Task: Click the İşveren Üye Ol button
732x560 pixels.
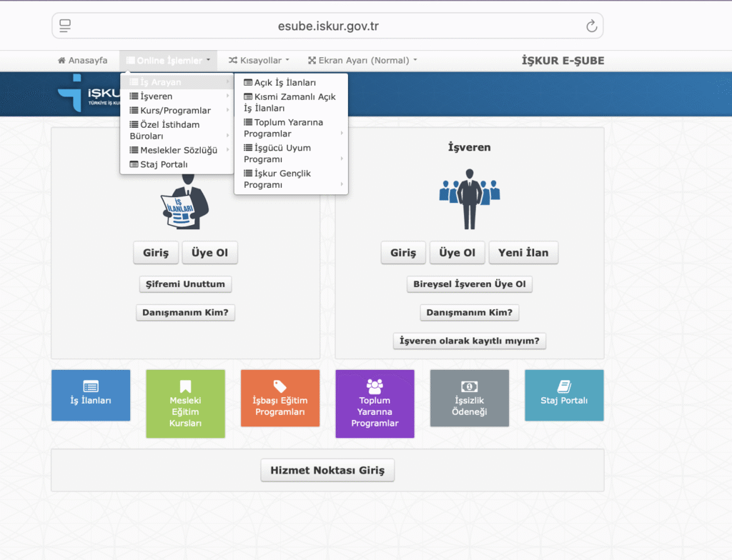Action: pyautogui.click(x=457, y=252)
